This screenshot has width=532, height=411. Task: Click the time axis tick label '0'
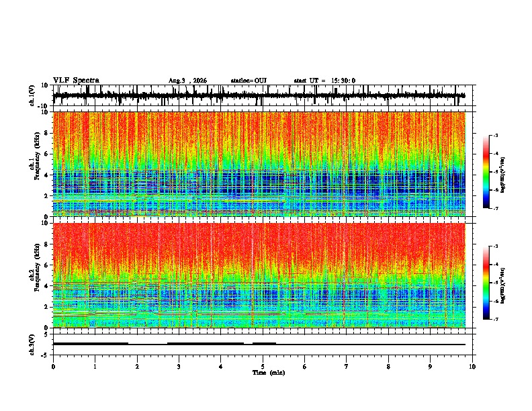[53, 367]
